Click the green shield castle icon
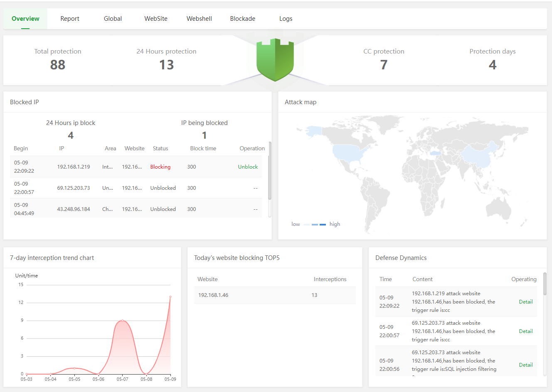 point(275,59)
